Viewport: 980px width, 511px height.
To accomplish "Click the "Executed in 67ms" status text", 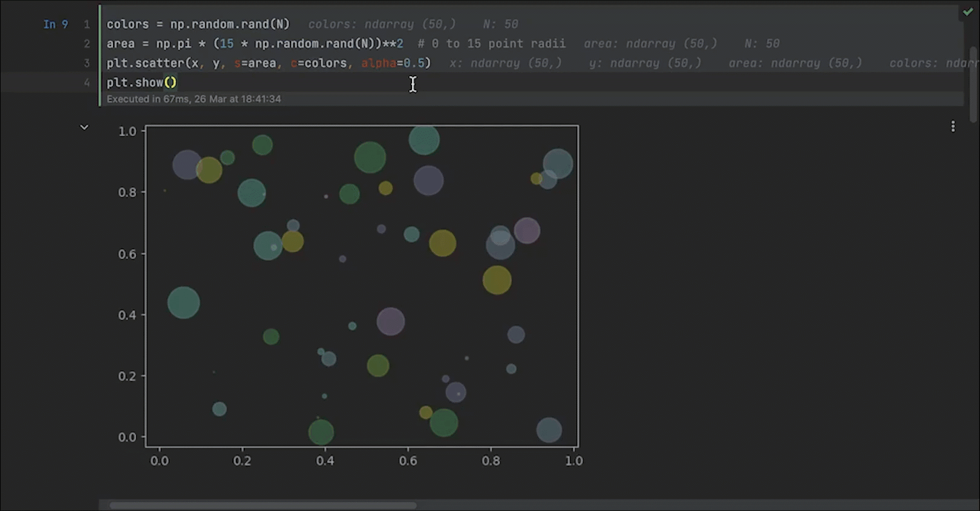I will [194, 99].
